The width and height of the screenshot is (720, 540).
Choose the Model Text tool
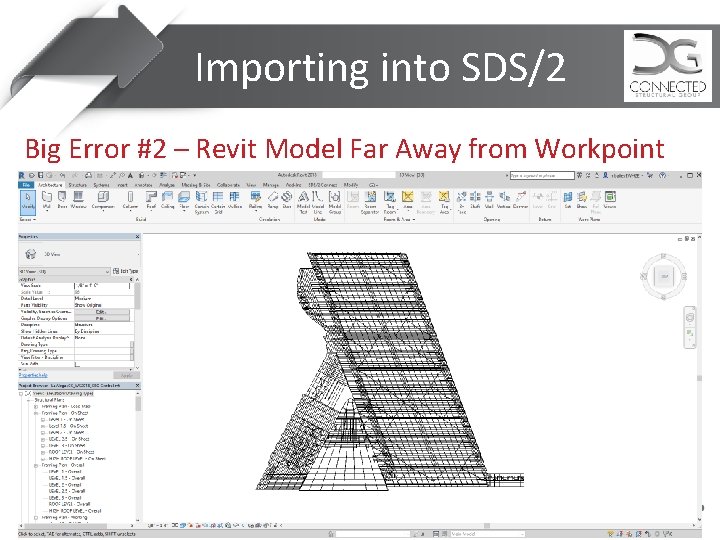click(304, 202)
